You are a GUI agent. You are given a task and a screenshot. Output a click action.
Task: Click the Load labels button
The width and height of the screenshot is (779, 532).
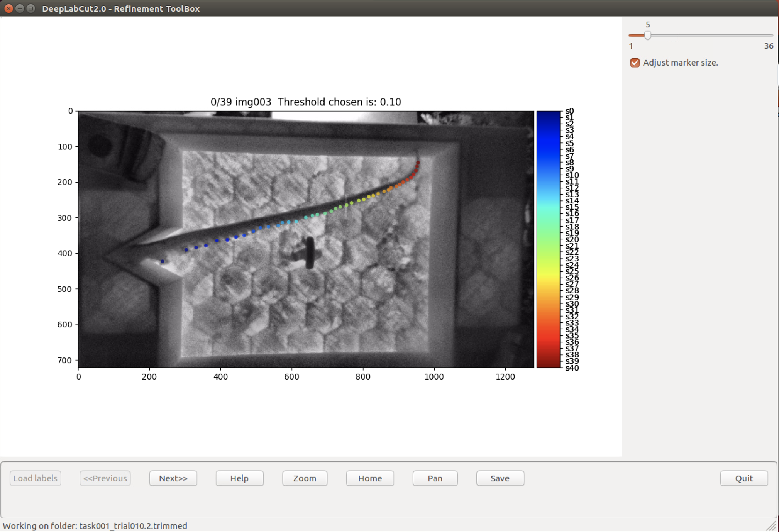(35, 478)
